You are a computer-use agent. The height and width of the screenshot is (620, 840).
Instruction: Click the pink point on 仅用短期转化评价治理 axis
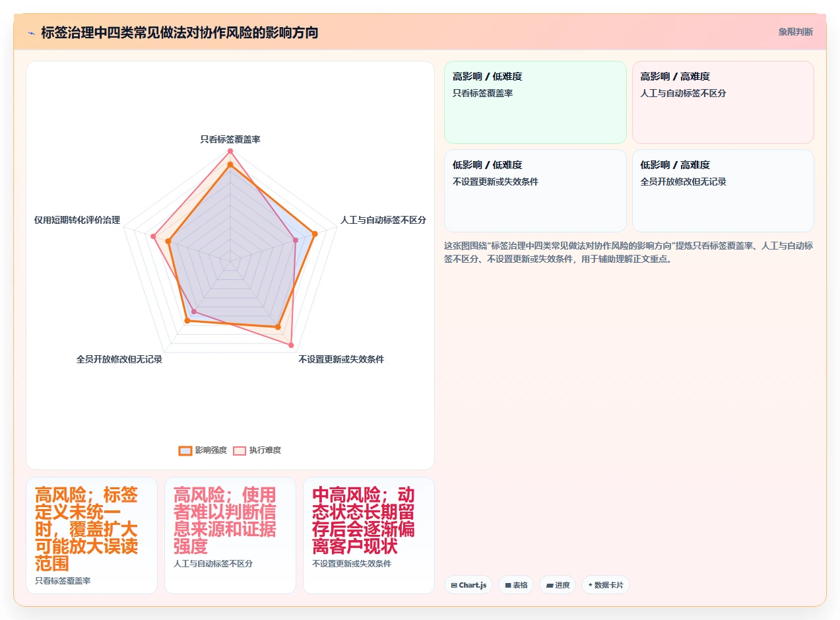click(x=153, y=236)
